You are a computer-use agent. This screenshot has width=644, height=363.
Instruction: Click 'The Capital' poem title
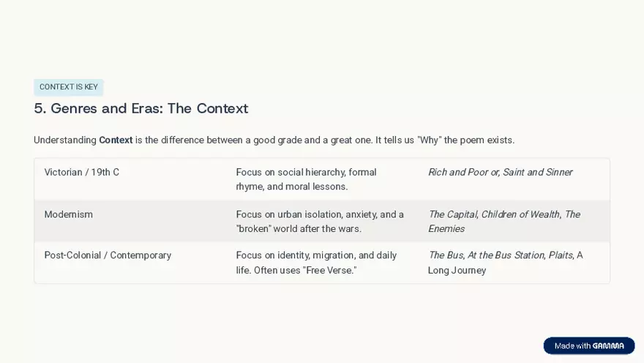[x=452, y=214]
